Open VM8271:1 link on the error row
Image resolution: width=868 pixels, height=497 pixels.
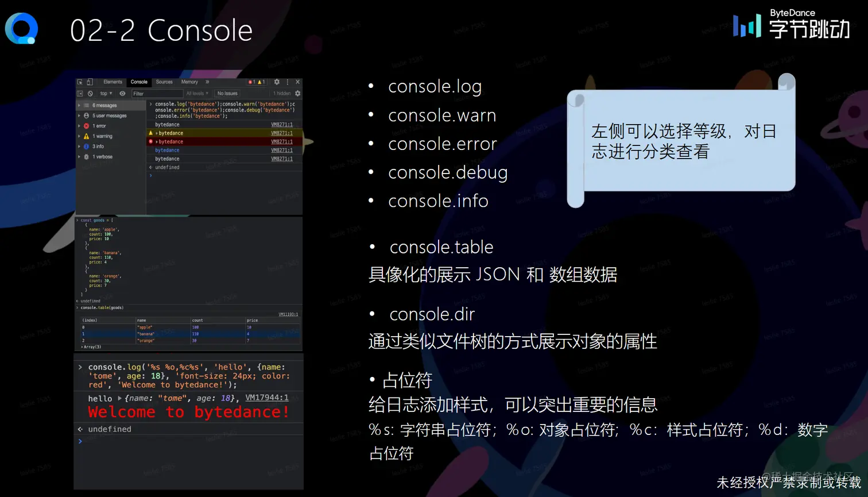282,142
